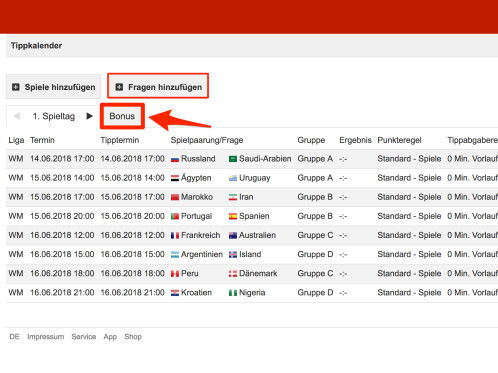Select team name Dänemark
The height and width of the screenshot is (373, 498).
click(258, 273)
